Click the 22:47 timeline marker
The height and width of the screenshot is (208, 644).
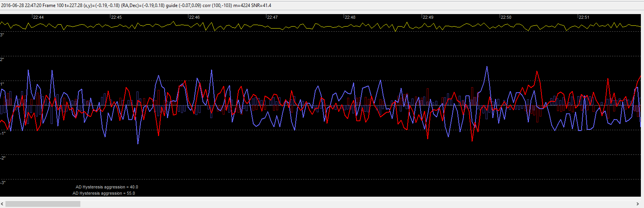click(272, 17)
